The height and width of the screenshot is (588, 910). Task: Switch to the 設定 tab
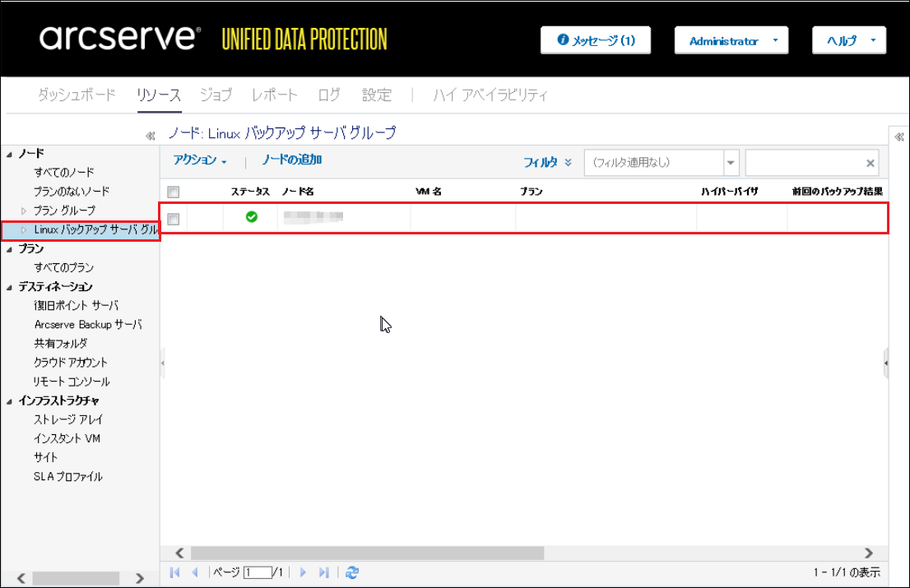[377, 95]
